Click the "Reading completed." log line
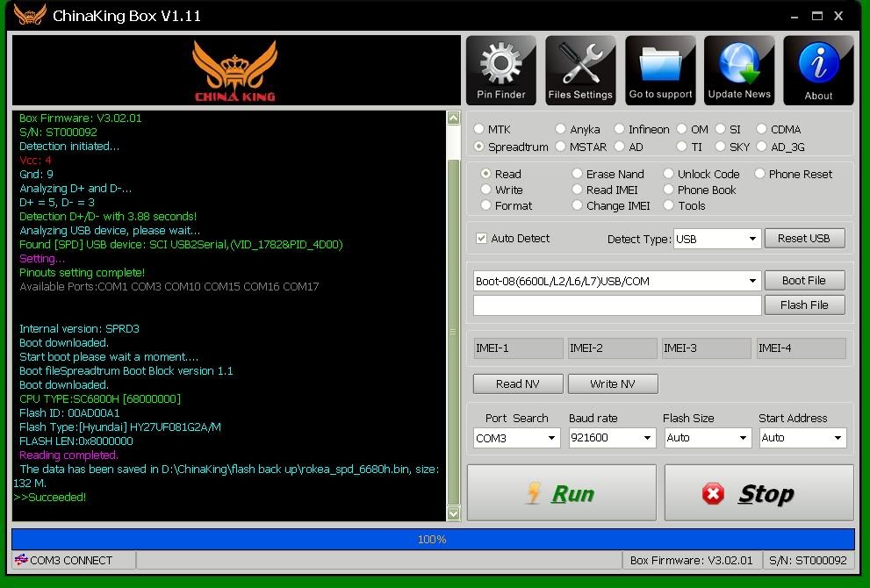 point(68,455)
